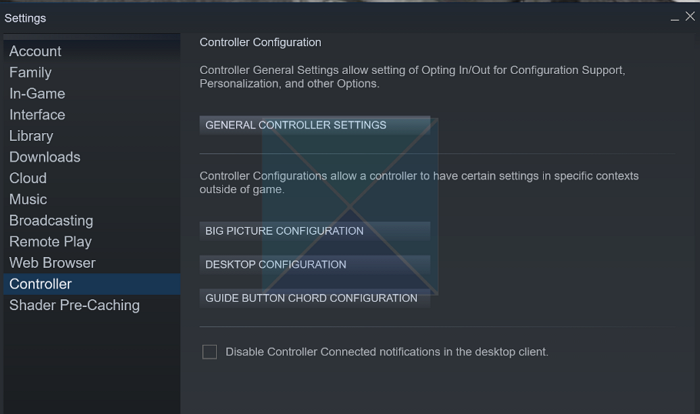
Task: Go to Broadcasting settings
Action: [51, 220]
